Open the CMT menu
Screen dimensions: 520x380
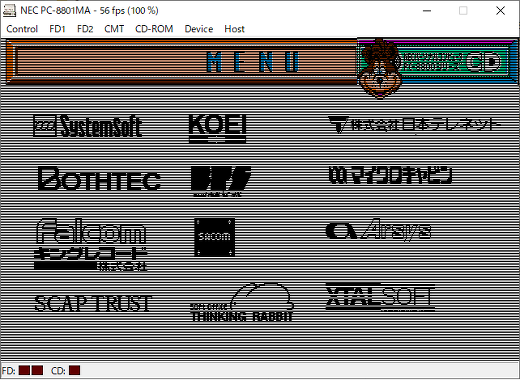pos(114,29)
